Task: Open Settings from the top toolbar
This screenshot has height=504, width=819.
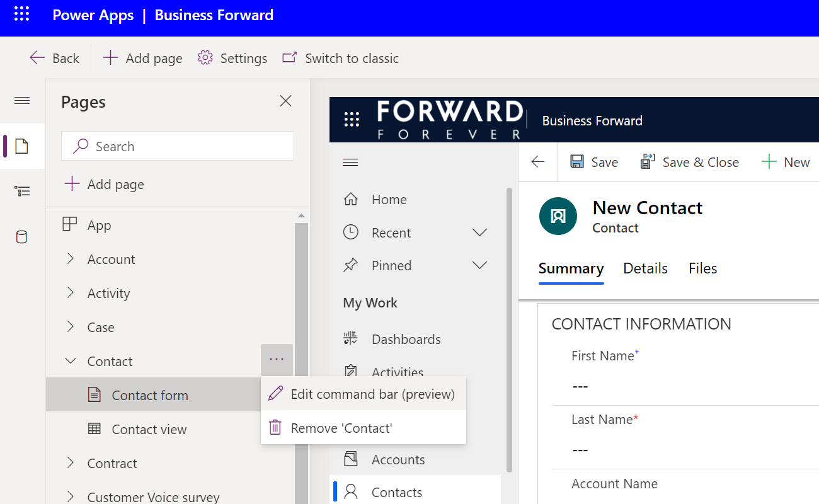Action: point(232,58)
